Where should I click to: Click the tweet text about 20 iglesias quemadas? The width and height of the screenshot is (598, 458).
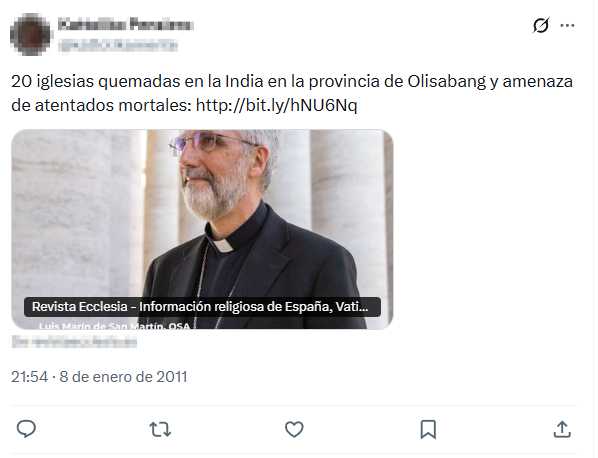point(292,93)
